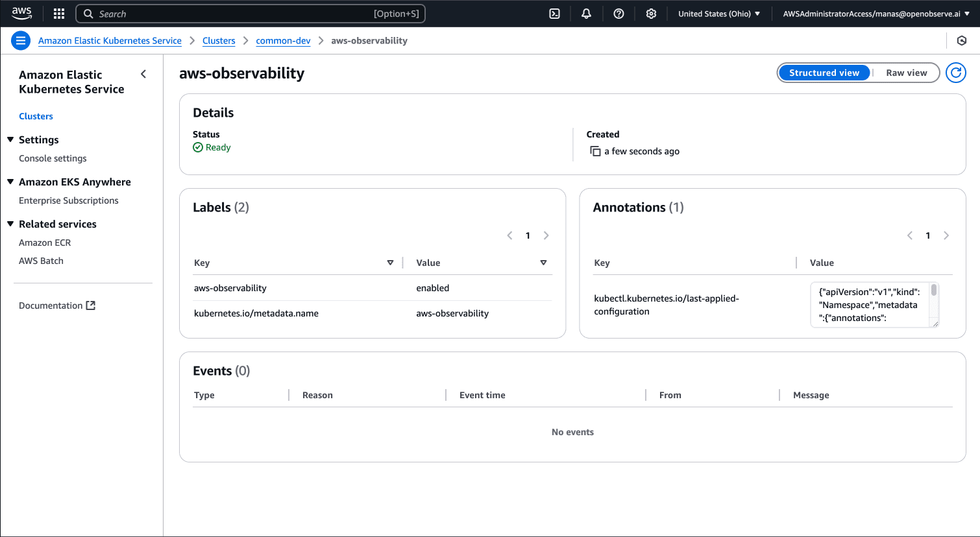
Task: Go to common-dev breadcrumb link
Action: (283, 41)
